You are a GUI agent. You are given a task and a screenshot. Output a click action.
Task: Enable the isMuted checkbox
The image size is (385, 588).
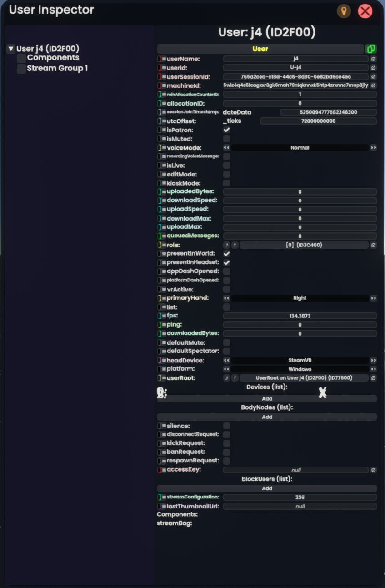pos(226,139)
